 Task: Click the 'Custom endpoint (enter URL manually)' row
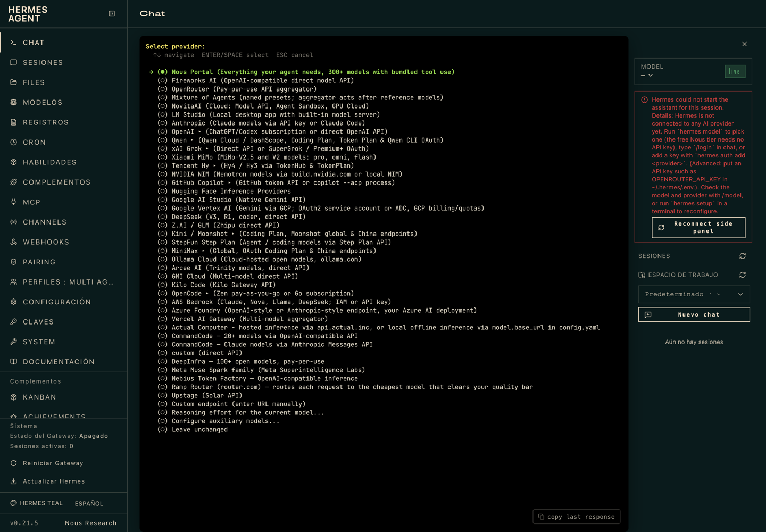pos(231,404)
